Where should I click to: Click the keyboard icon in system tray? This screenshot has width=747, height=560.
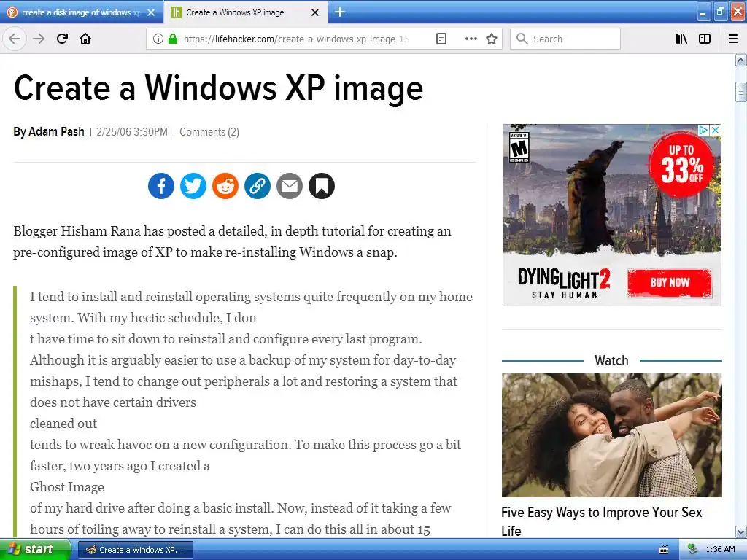coord(664,550)
